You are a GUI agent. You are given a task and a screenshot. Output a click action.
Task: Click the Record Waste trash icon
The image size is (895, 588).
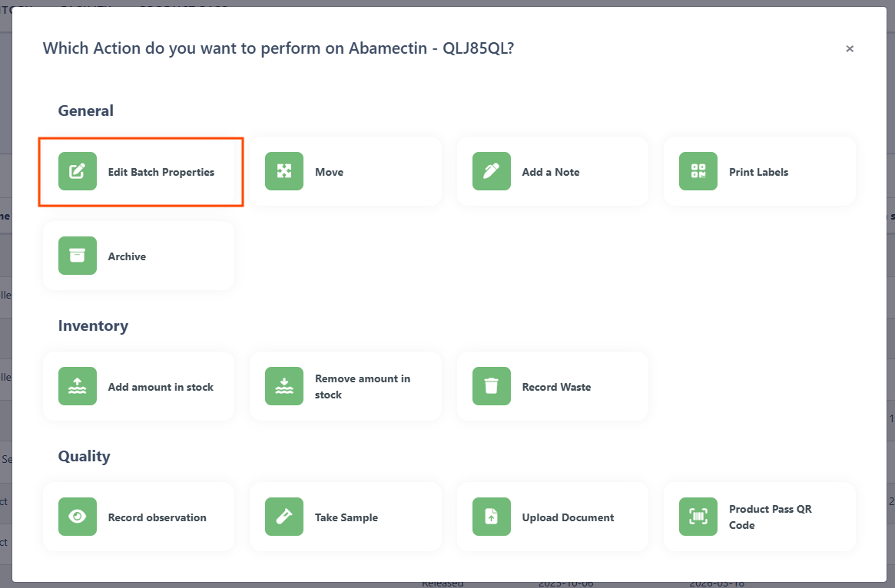tap(492, 386)
